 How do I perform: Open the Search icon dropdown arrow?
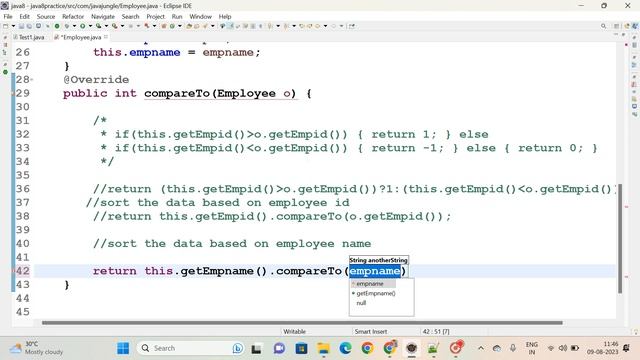(x=213, y=26)
